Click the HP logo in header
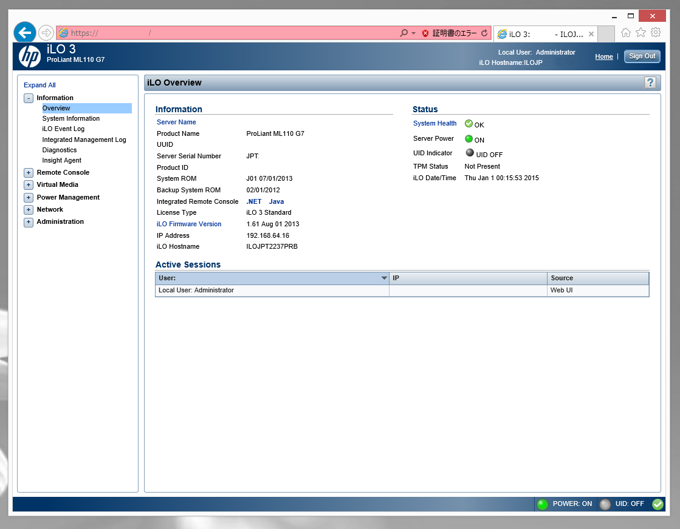This screenshot has width=680, height=529. [29, 56]
